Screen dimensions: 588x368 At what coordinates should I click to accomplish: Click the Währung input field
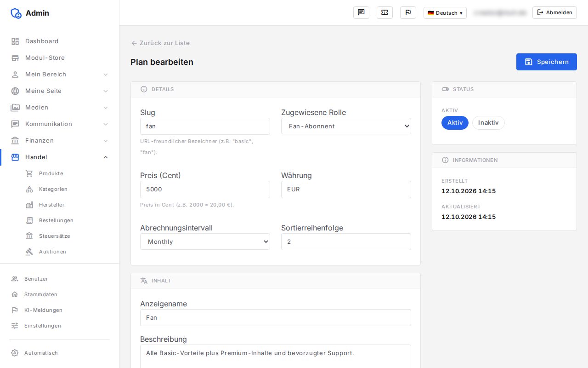346,189
